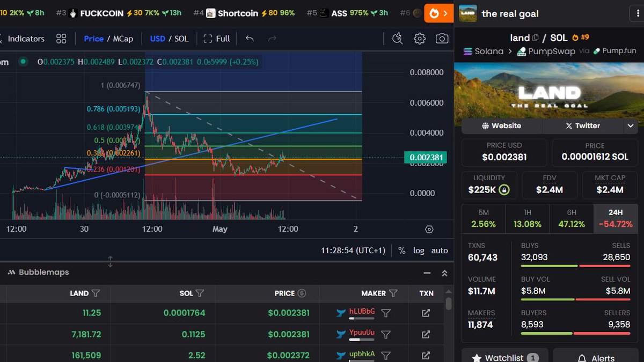Filter the MAKER column funnel in header

393,293
